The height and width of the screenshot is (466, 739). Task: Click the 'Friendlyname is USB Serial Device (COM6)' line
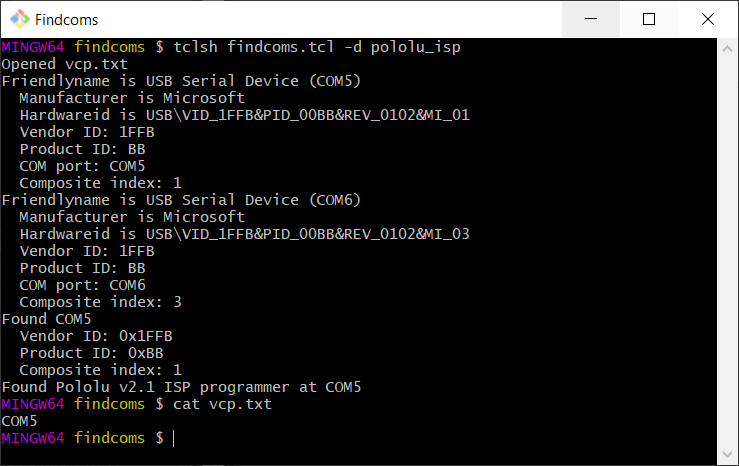click(181, 200)
